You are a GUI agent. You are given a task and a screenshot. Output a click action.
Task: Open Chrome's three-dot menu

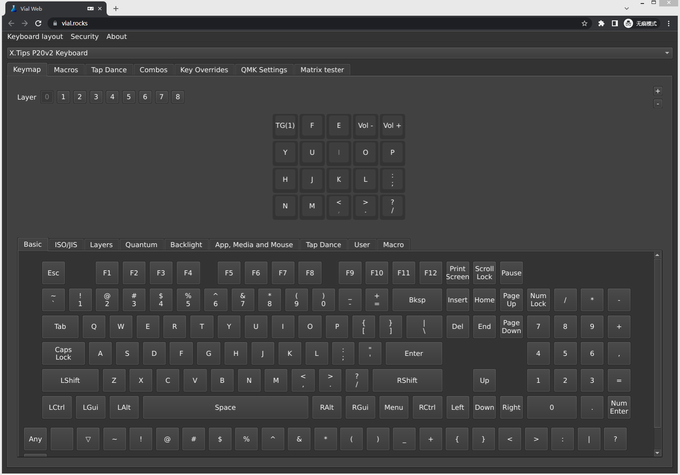coord(669,23)
